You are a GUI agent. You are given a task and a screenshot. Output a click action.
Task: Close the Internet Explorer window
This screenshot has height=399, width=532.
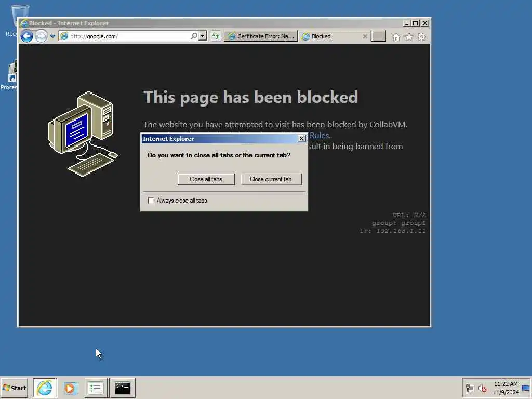pyautogui.click(x=425, y=23)
